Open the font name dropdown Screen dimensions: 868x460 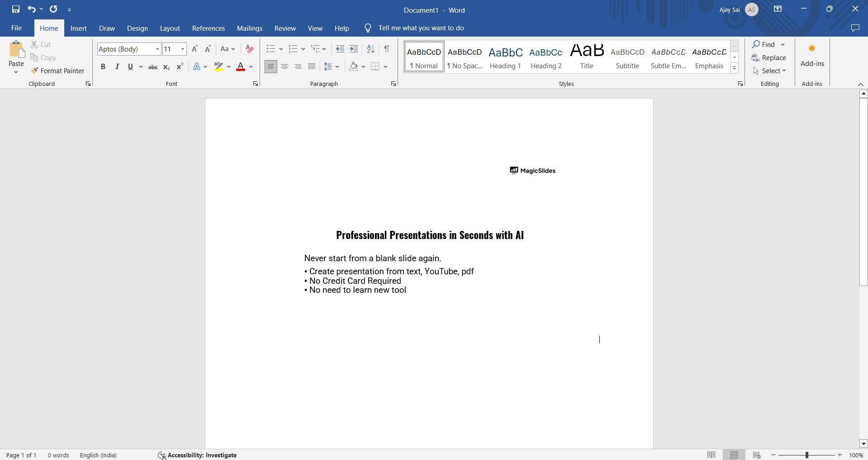coord(157,49)
